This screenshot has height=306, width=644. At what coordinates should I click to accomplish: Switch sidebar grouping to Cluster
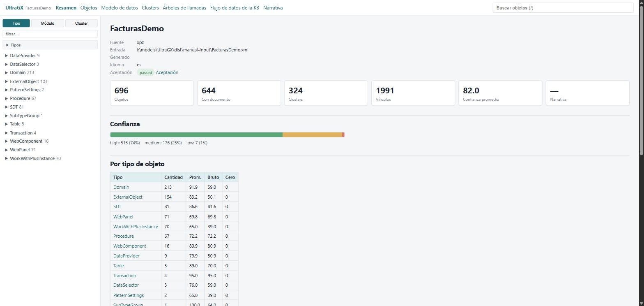pos(81,23)
